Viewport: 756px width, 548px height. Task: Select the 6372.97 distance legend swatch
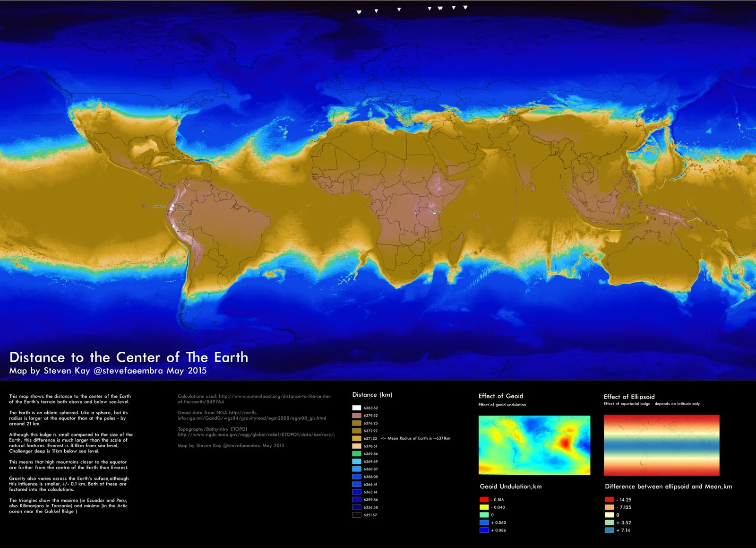tap(357, 431)
